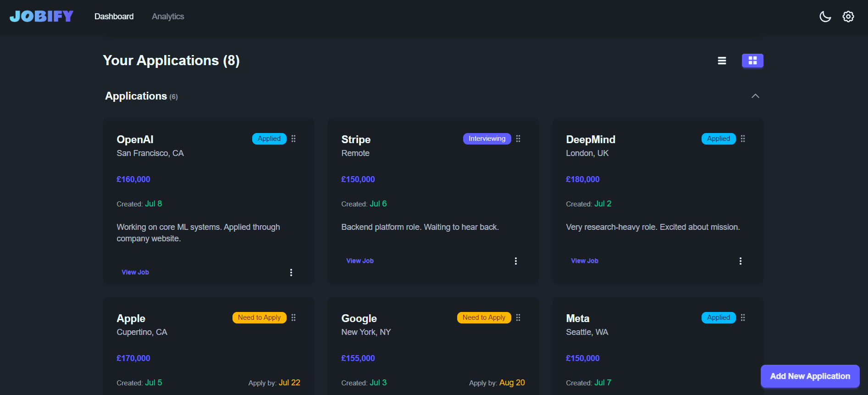Click Apple apply-by date Jul 22

(x=289, y=383)
